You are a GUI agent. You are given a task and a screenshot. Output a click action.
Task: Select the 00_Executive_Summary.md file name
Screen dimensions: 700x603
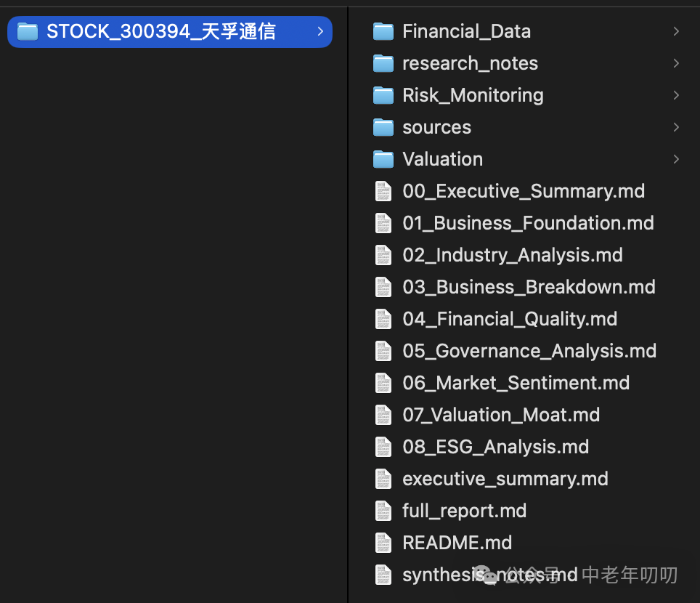pyautogui.click(x=524, y=192)
